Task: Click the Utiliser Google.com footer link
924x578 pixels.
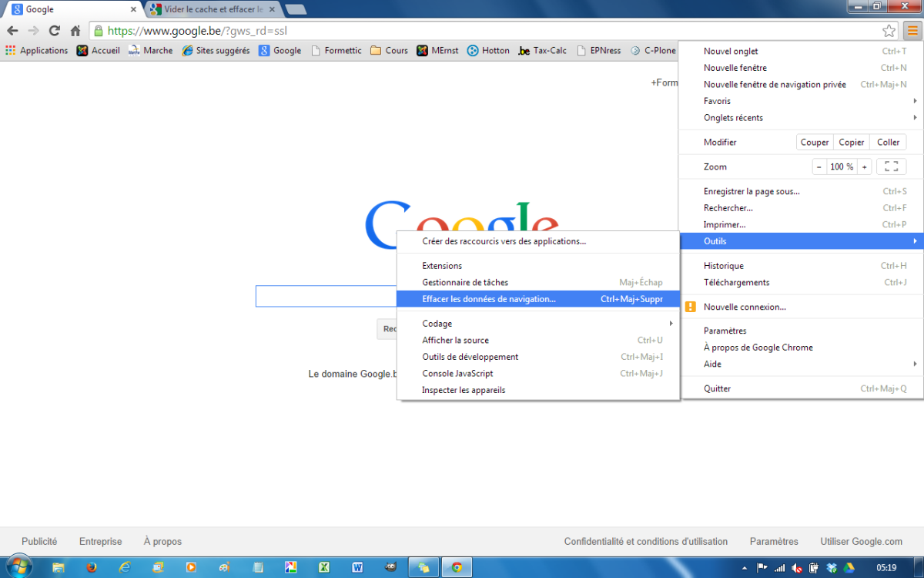Action: click(x=862, y=542)
